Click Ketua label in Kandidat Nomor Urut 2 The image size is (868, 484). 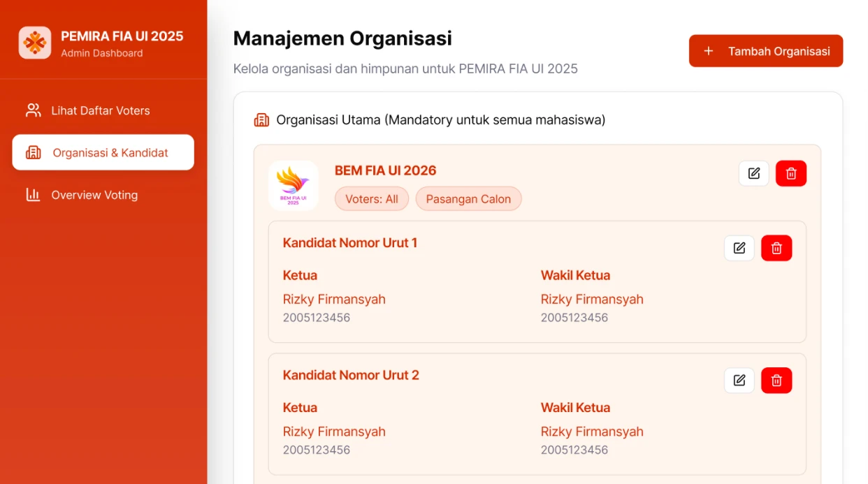click(x=300, y=408)
